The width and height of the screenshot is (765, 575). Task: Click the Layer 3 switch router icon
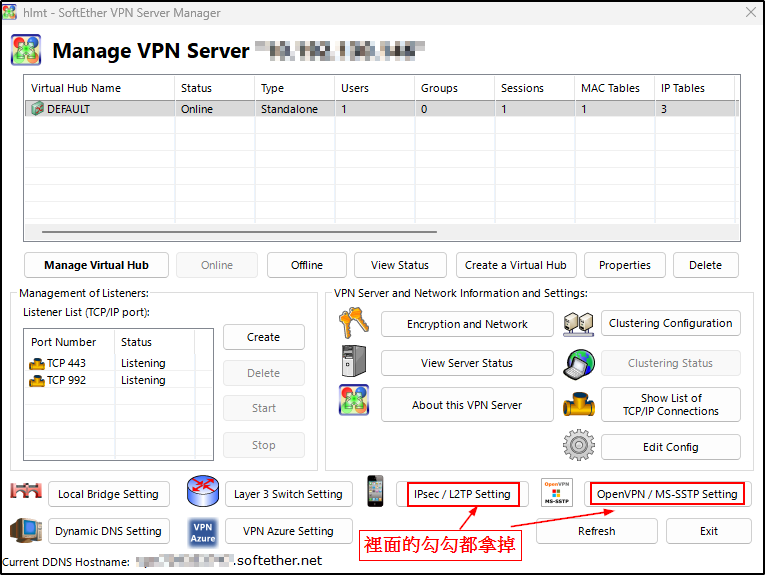tap(203, 491)
